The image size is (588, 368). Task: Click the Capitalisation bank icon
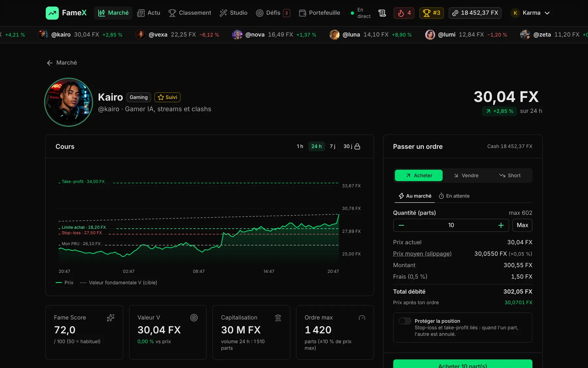278,318
